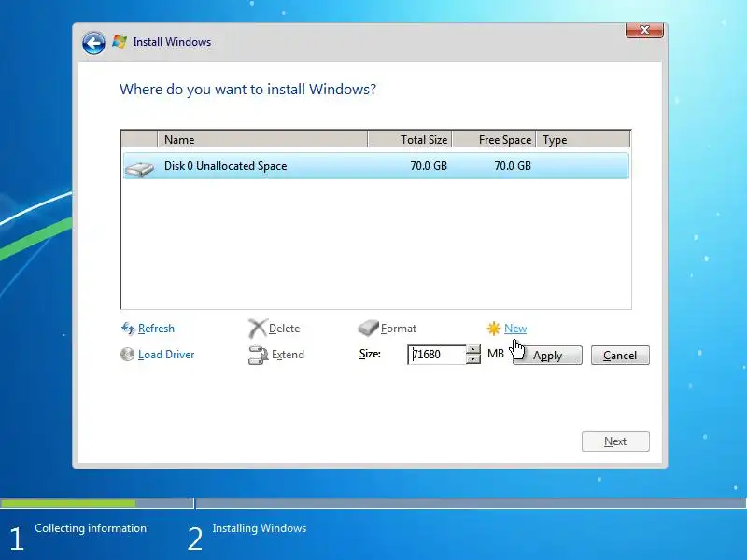The width and height of the screenshot is (747, 560).
Task: Click the Extend link text
Action: pos(288,355)
